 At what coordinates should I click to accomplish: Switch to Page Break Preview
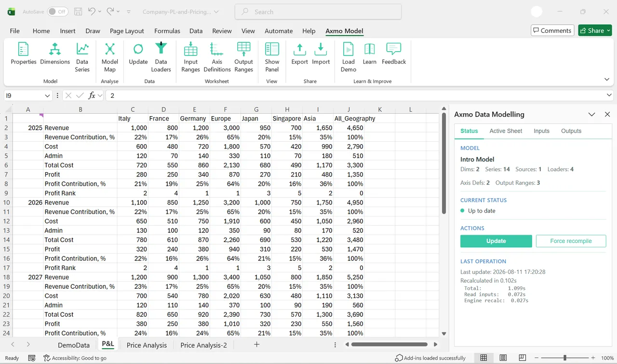click(523, 358)
